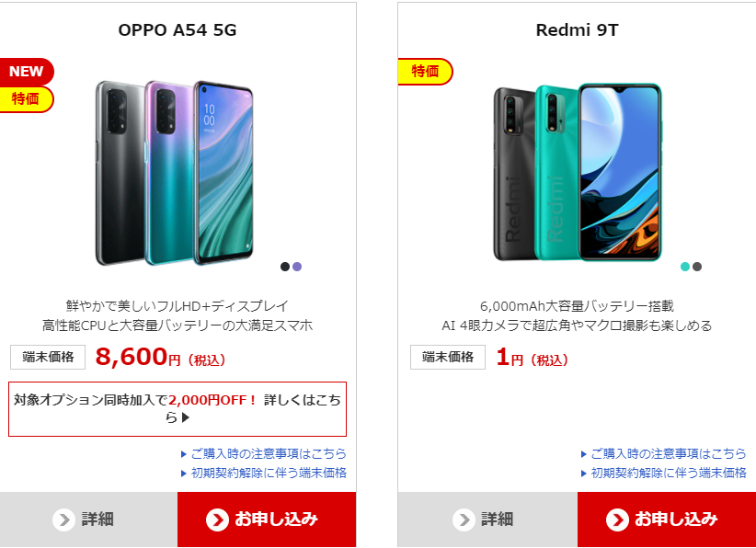The width and height of the screenshot is (756, 548).
Task: Select teal color dot for Redmi 9T
Action: (684, 267)
